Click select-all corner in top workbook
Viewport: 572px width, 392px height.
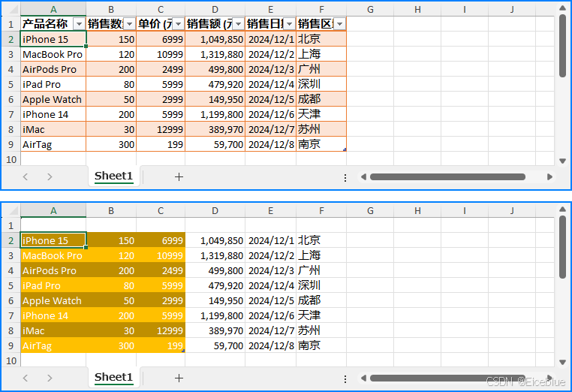(x=14, y=10)
